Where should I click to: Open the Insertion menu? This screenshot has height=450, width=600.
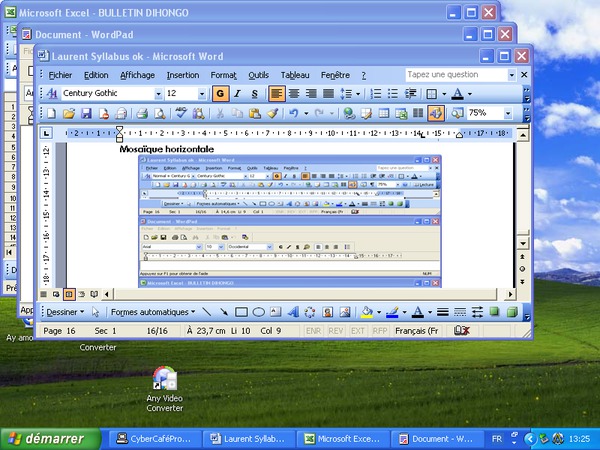(x=182, y=75)
